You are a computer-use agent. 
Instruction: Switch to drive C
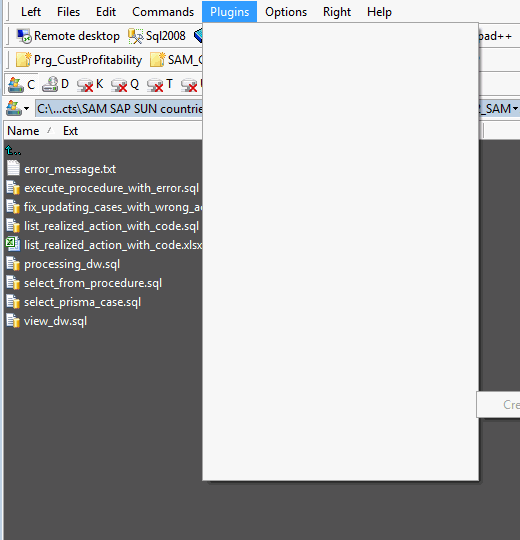22,84
